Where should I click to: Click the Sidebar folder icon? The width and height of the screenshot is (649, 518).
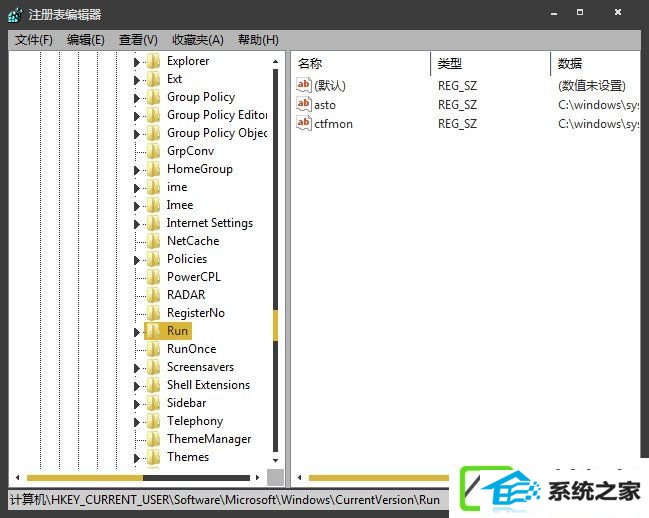(x=154, y=403)
